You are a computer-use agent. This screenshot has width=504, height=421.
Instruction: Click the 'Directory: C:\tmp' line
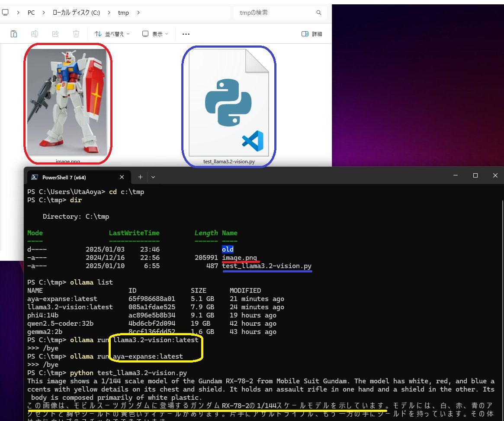[76, 216]
